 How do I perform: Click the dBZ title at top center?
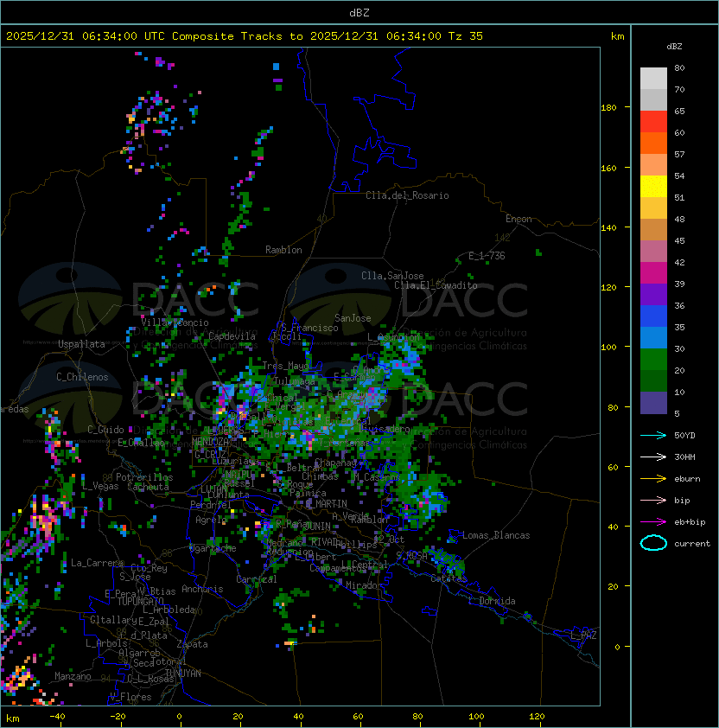coord(359,13)
